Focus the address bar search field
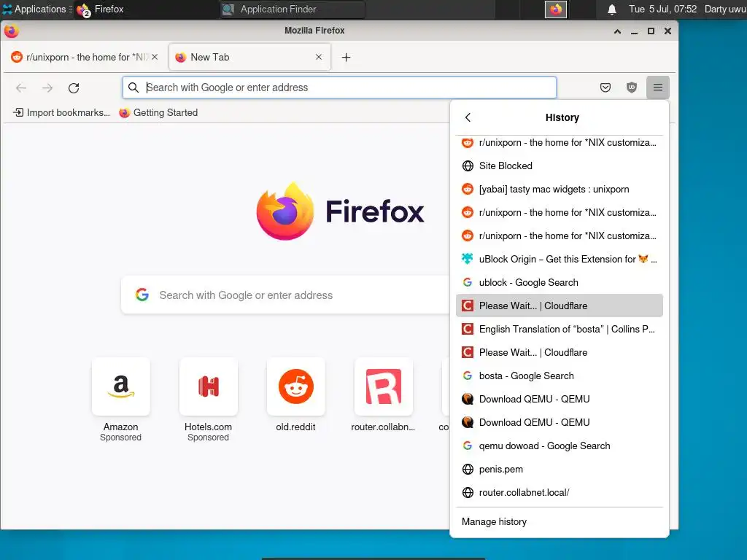Screen dimensions: 747x560 click(x=339, y=87)
